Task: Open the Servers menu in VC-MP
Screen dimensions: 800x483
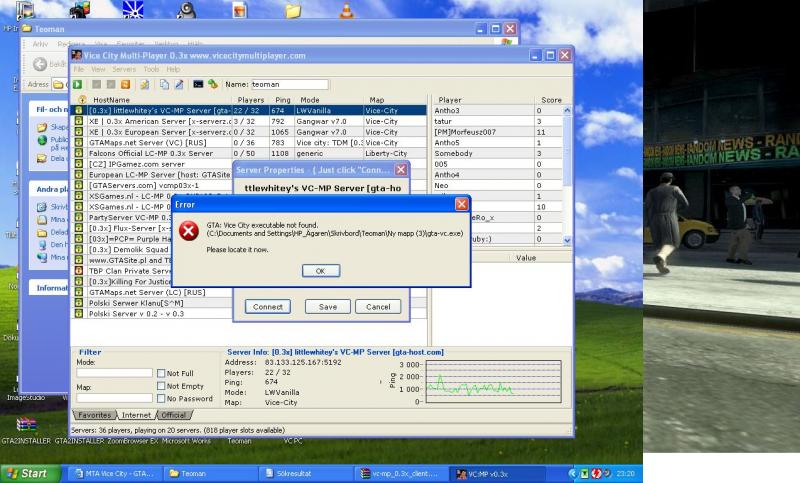Action: [x=124, y=69]
